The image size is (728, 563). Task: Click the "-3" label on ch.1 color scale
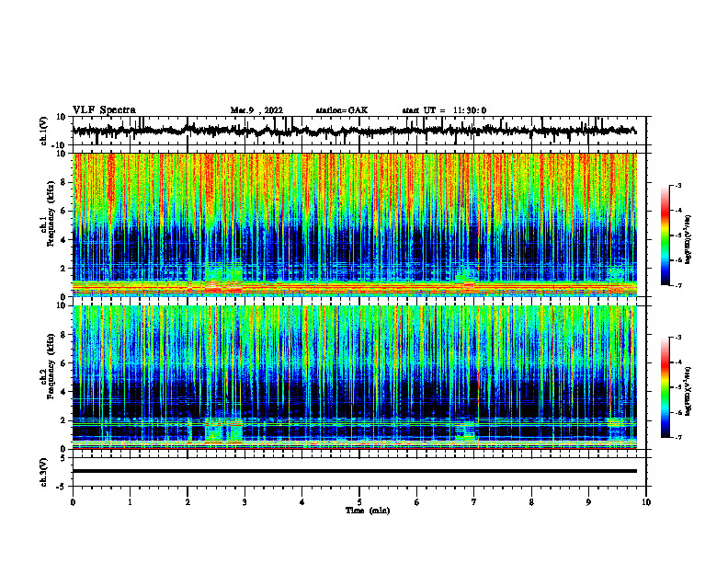[677, 186]
